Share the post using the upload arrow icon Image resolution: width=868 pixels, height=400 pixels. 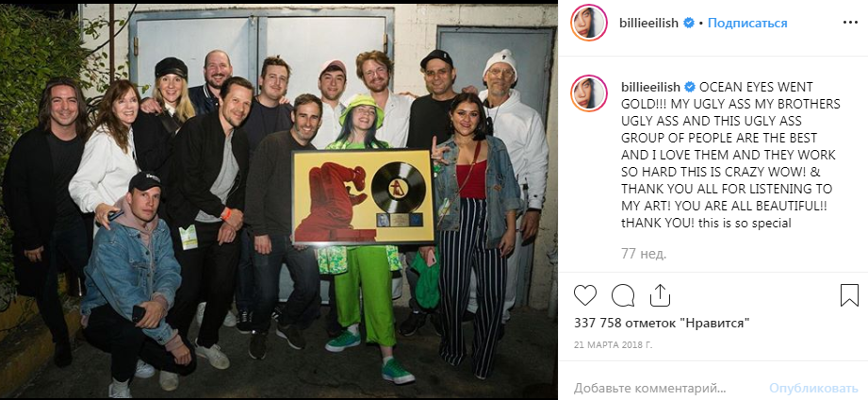click(x=660, y=295)
